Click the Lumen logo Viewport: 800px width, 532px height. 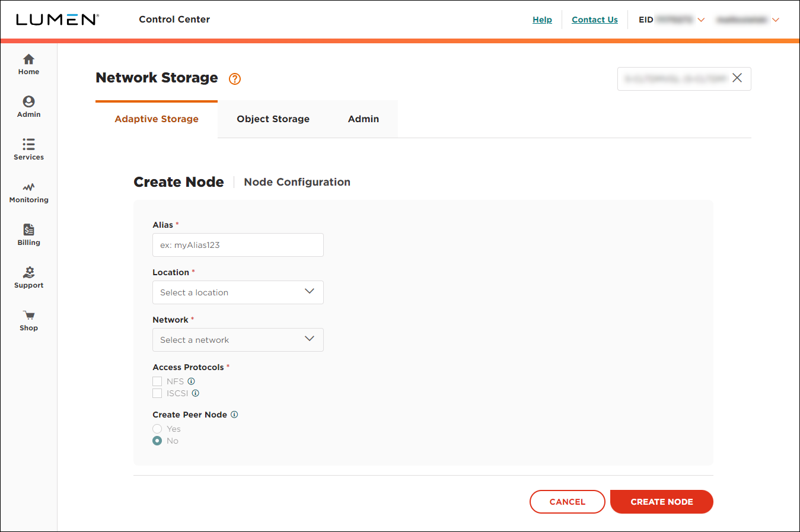[57, 20]
